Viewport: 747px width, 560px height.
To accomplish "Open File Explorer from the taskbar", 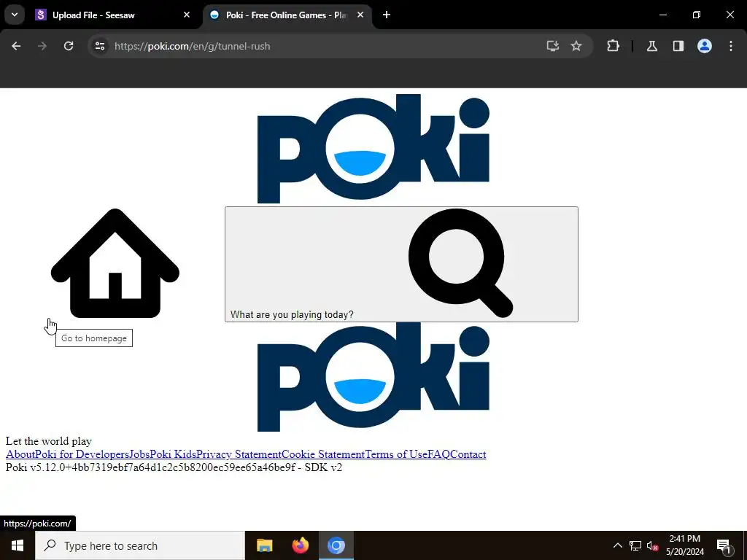I will coord(264,545).
